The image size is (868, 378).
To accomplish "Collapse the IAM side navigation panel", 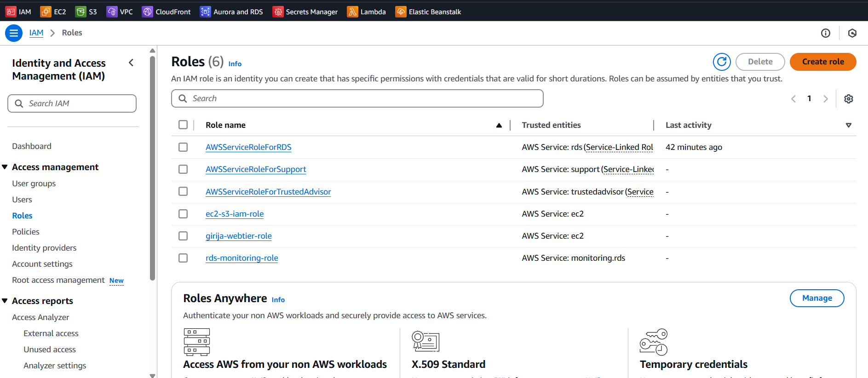I will click(x=131, y=63).
